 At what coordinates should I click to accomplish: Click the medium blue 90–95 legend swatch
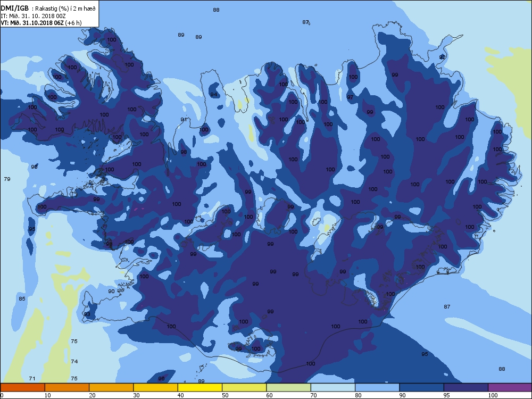click(x=422, y=387)
